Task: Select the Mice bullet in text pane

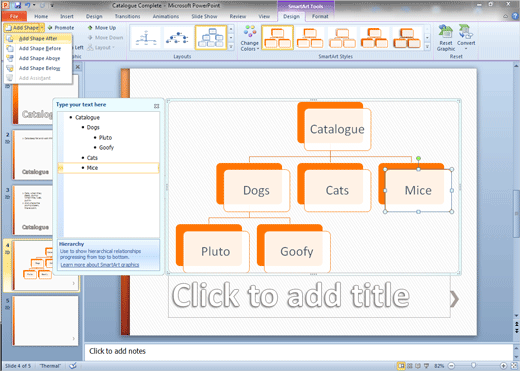Action: coord(92,168)
